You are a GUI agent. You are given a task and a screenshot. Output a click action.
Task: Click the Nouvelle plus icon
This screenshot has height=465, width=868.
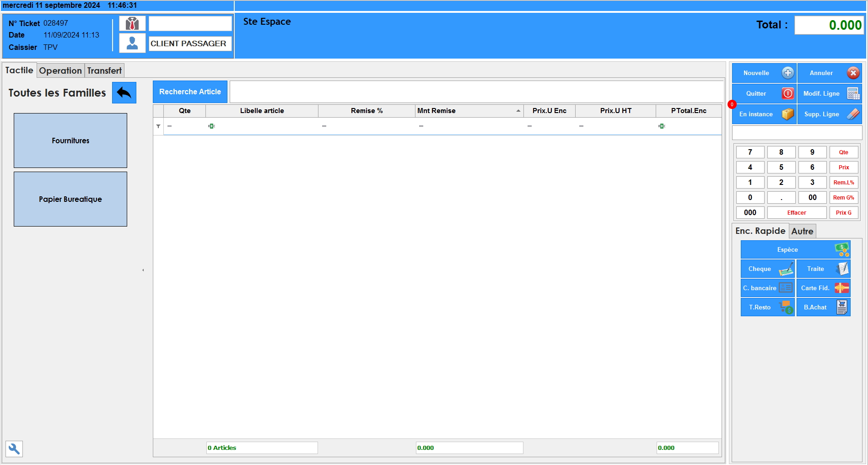click(x=788, y=73)
